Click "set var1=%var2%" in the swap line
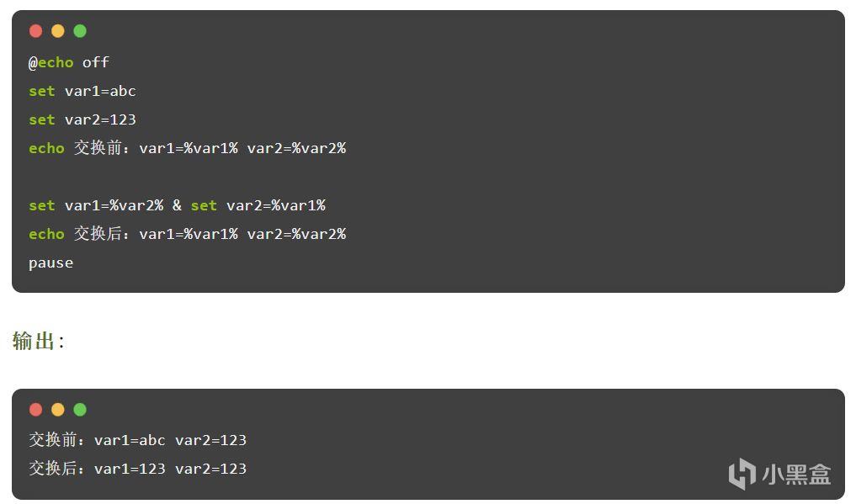The image size is (856, 504). (x=96, y=205)
